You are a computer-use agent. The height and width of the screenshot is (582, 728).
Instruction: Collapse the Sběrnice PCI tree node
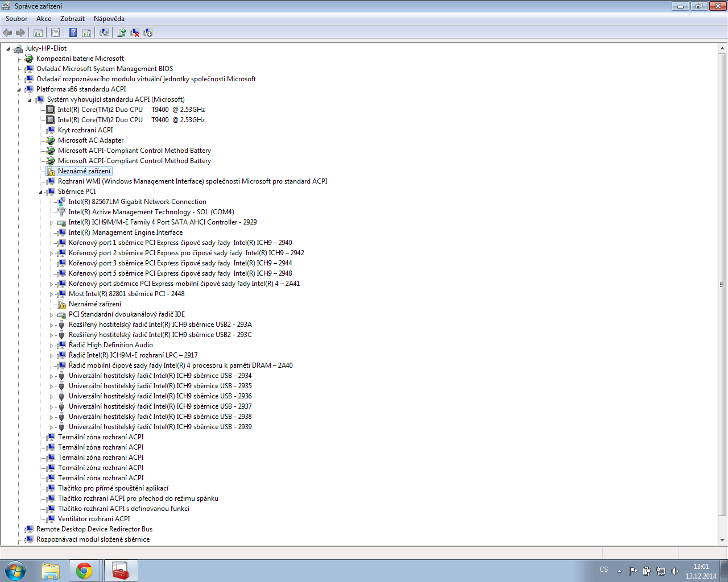(x=40, y=192)
